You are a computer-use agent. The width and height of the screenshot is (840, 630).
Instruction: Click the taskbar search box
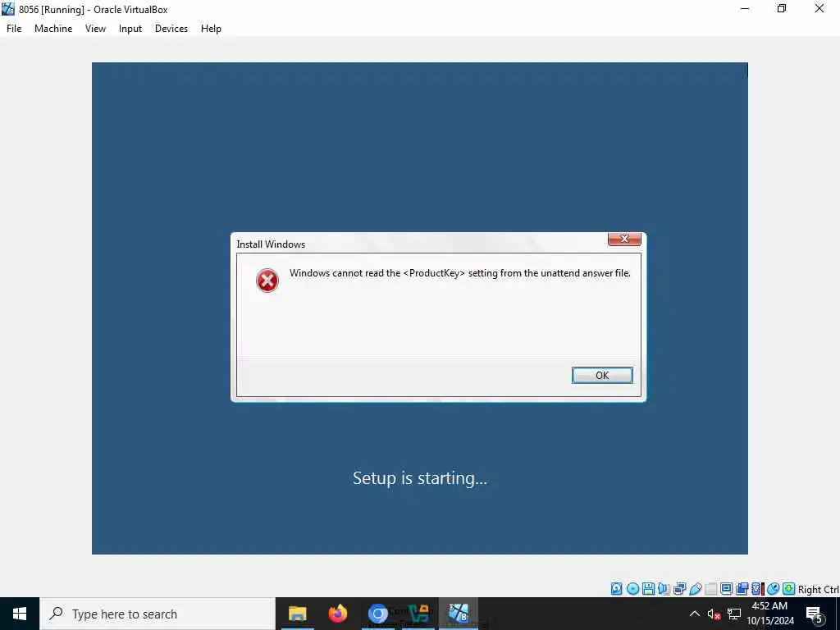[x=157, y=614]
